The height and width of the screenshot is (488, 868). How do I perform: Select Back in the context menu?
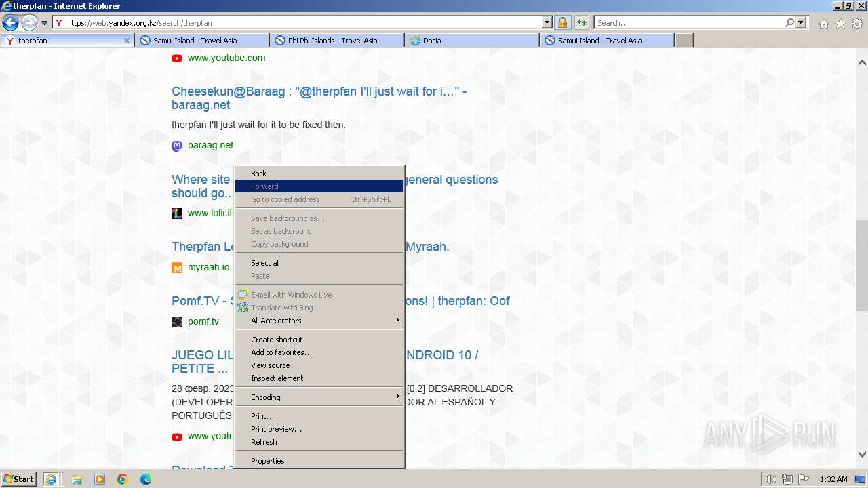tap(319, 174)
